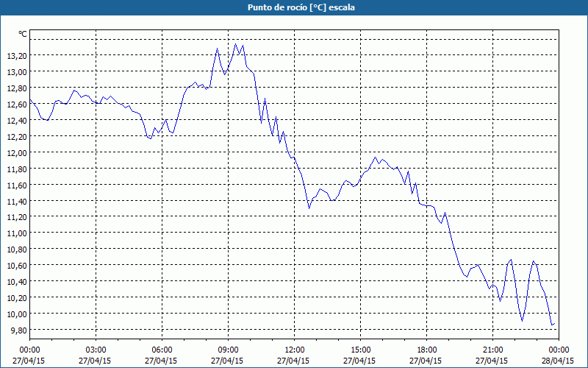
Task: Select the 15:00 time label
Action: [360, 350]
